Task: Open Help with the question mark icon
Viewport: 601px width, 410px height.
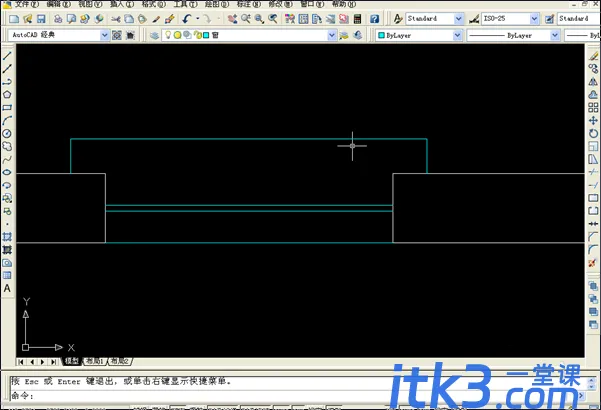Action: point(374,19)
